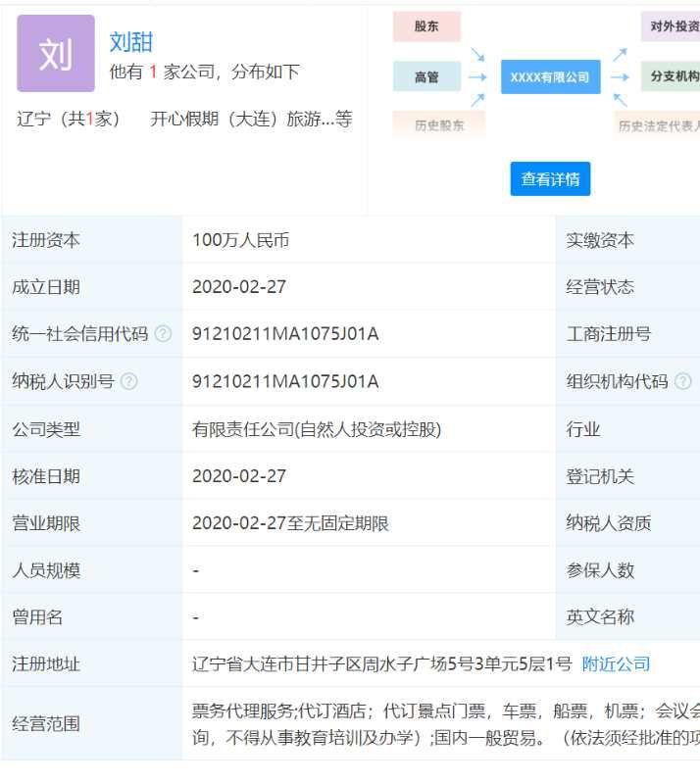Click the 注册资本 label cell
Image resolution: width=700 pixels, height=784 pixels.
92,240
